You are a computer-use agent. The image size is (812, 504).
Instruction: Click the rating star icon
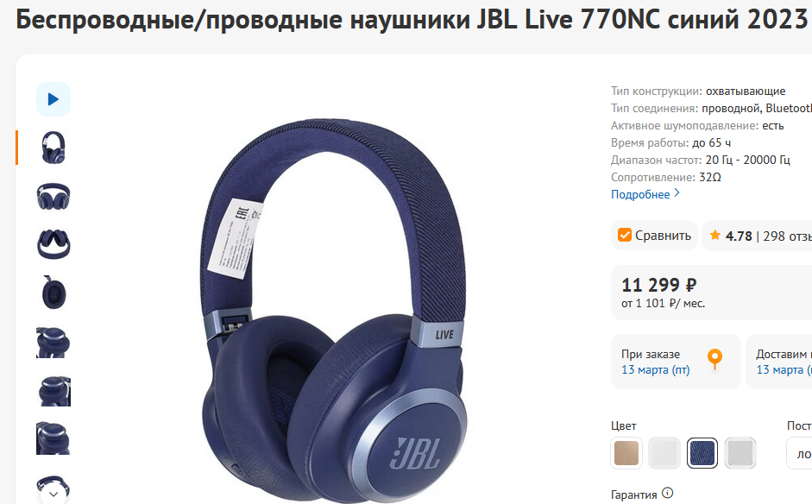pos(715,235)
